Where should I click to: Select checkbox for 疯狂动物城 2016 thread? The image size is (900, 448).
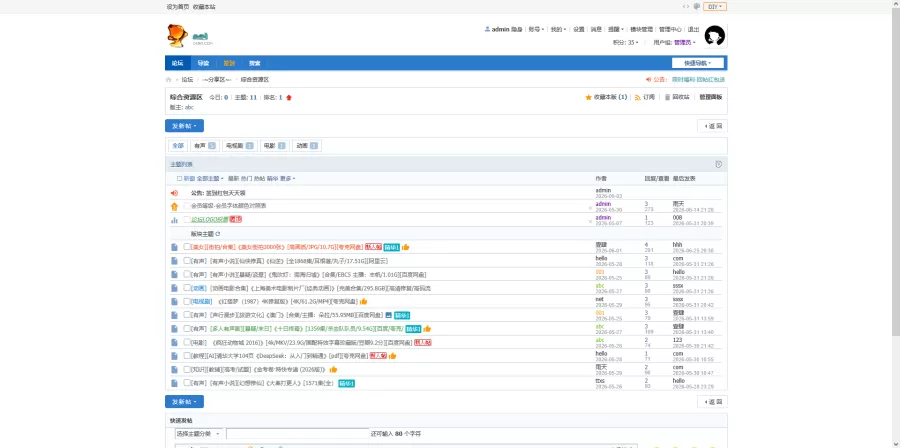click(x=187, y=342)
